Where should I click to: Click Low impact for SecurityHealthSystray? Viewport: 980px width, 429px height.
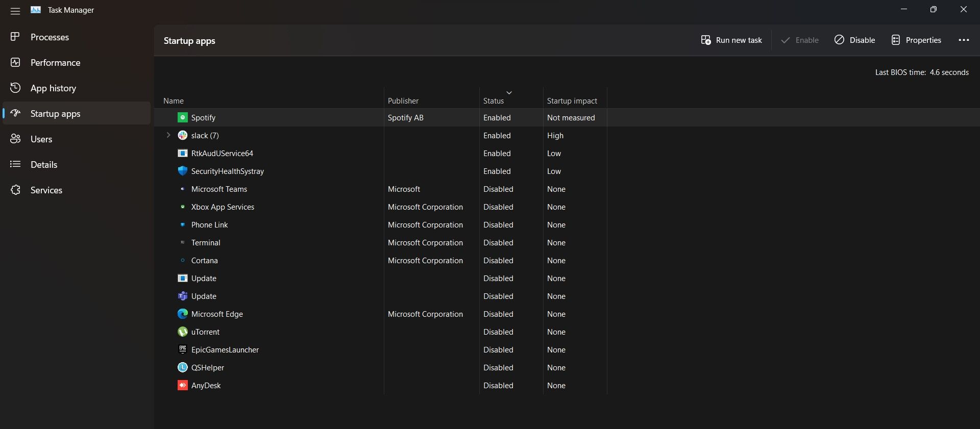[554, 171]
